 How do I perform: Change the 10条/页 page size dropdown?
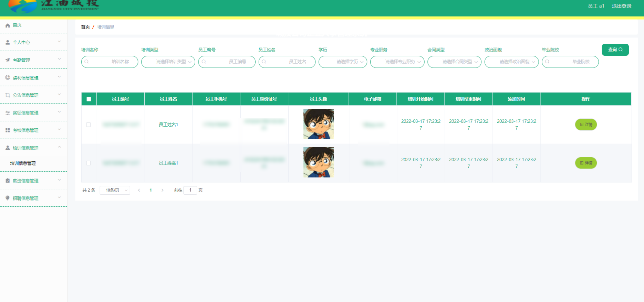(x=115, y=190)
